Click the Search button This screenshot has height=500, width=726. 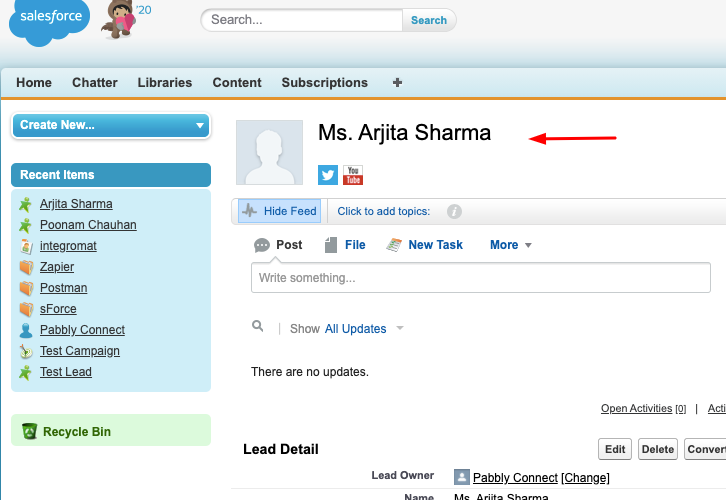429,20
